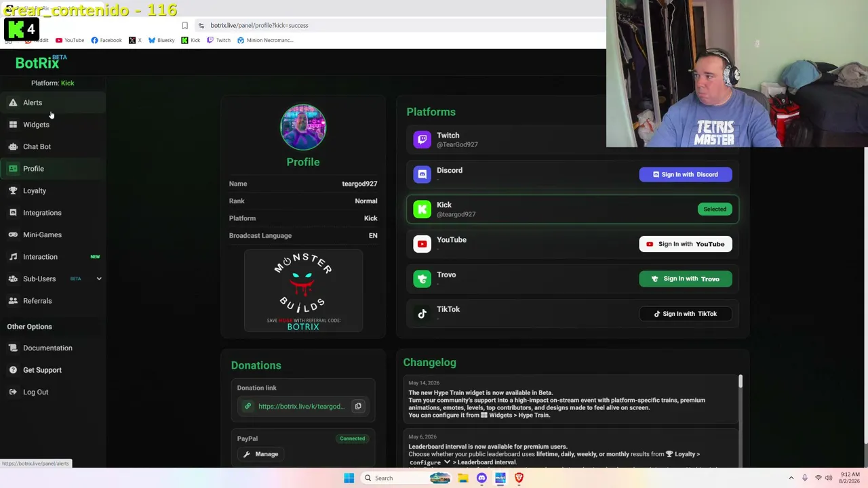Click the Trovo platform icon

422,279
